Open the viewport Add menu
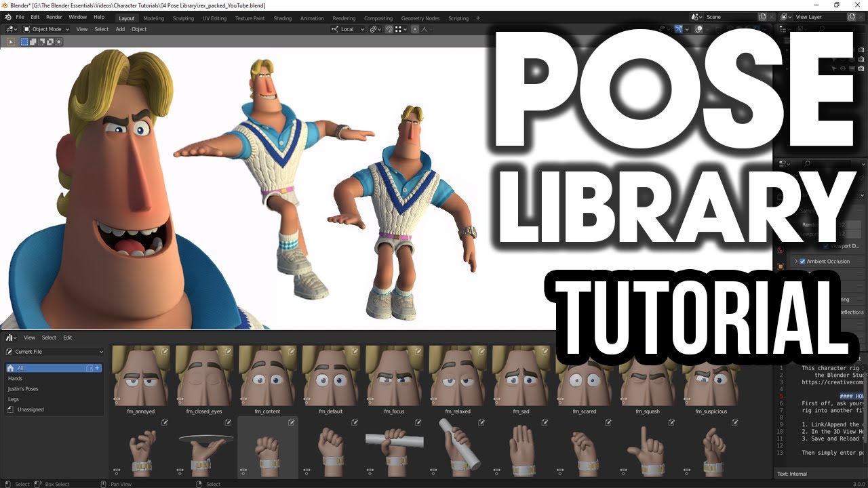 (x=120, y=29)
